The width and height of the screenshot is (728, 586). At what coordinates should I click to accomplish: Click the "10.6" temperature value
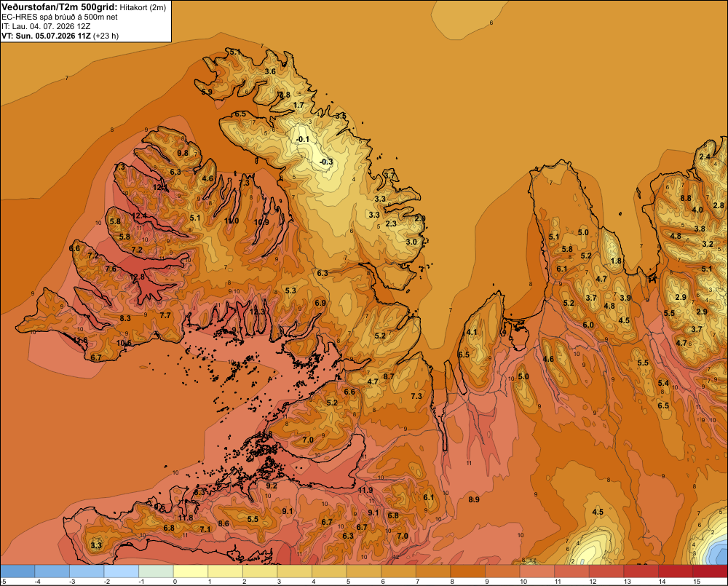click(124, 343)
